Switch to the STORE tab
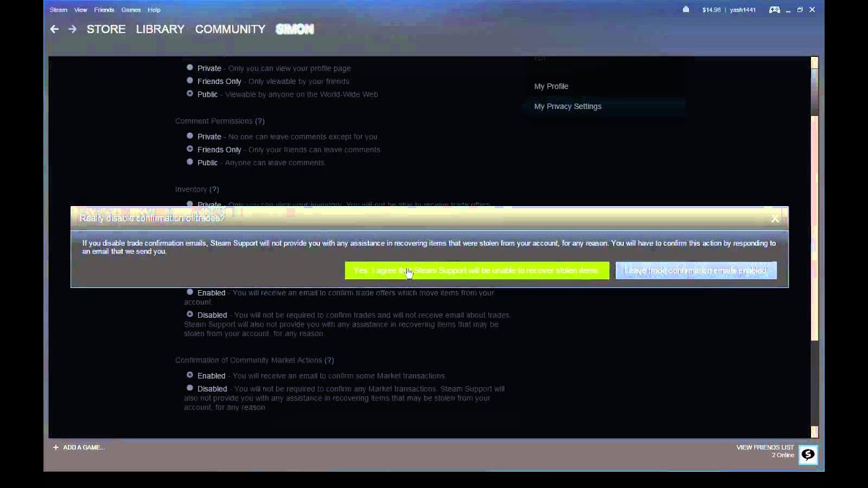The height and width of the screenshot is (488, 868). pos(106,29)
